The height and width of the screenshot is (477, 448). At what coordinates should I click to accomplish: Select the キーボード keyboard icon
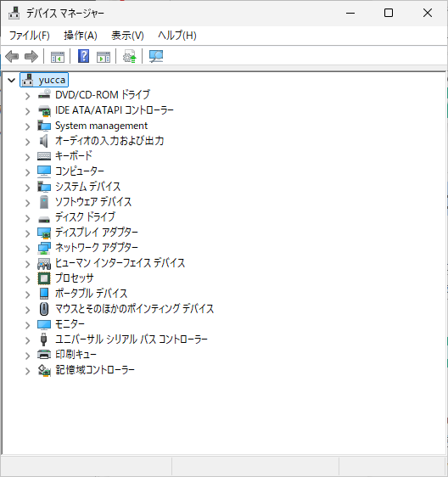coord(44,156)
